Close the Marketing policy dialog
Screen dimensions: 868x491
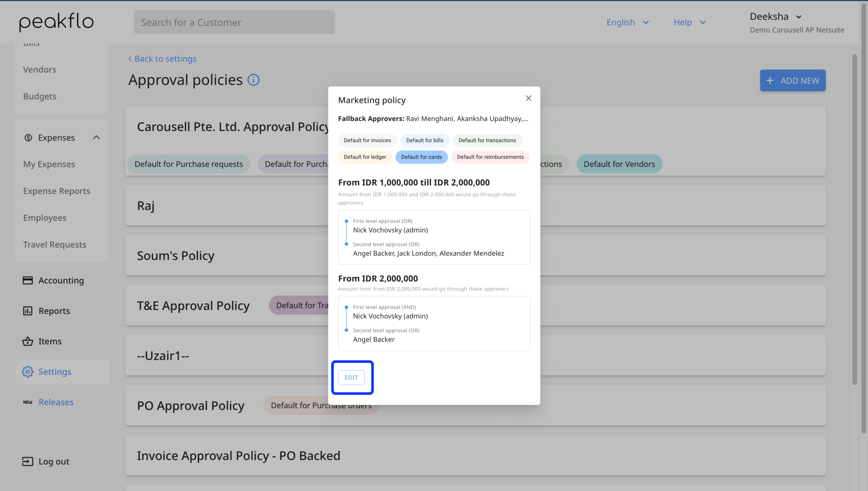pyautogui.click(x=528, y=98)
